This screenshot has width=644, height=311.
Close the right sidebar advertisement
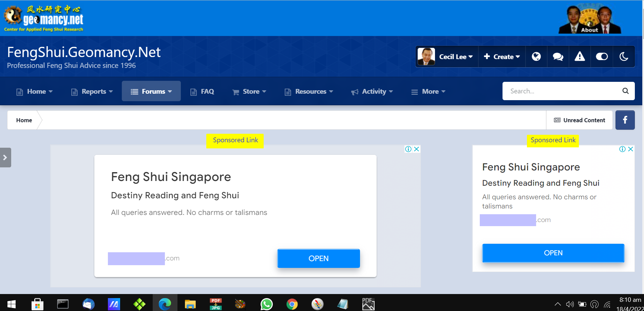(x=630, y=149)
